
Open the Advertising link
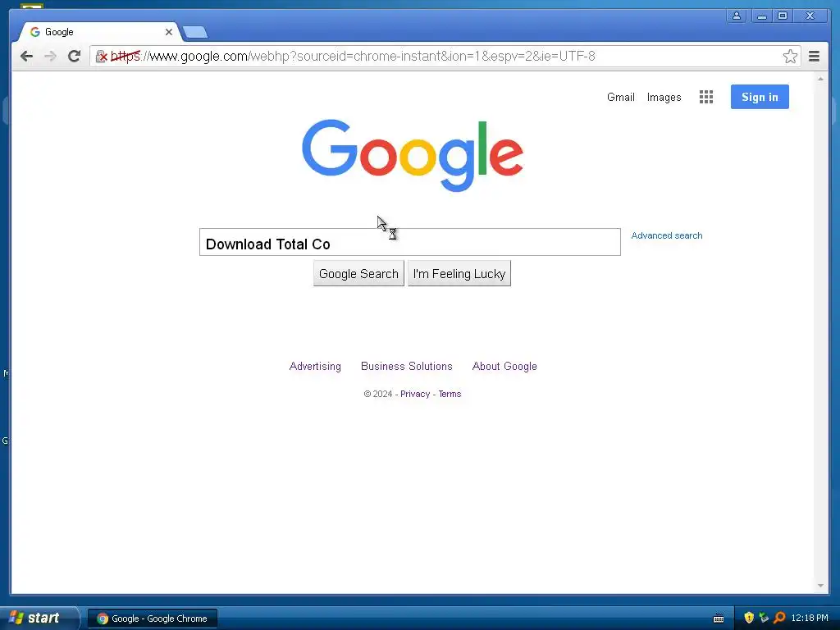point(315,367)
